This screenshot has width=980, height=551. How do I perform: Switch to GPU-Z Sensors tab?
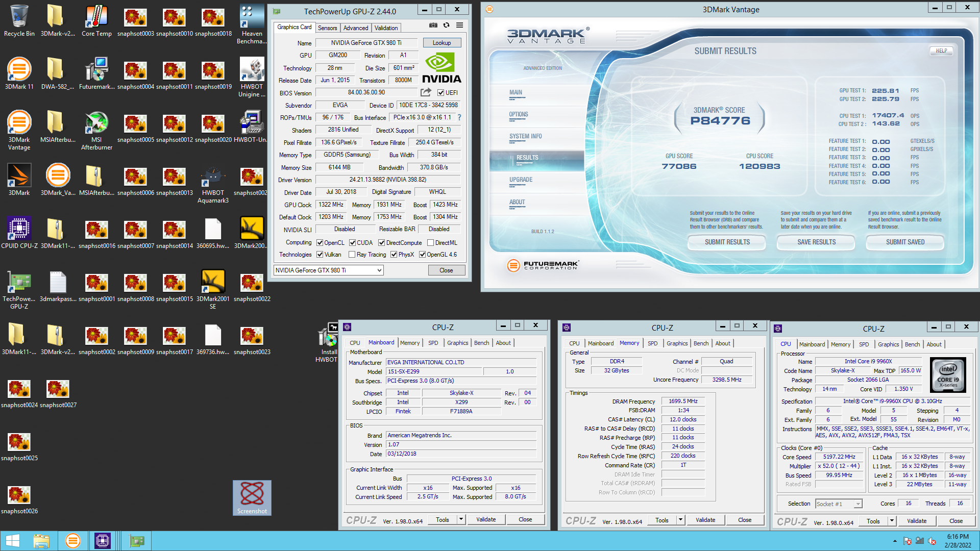327,28
